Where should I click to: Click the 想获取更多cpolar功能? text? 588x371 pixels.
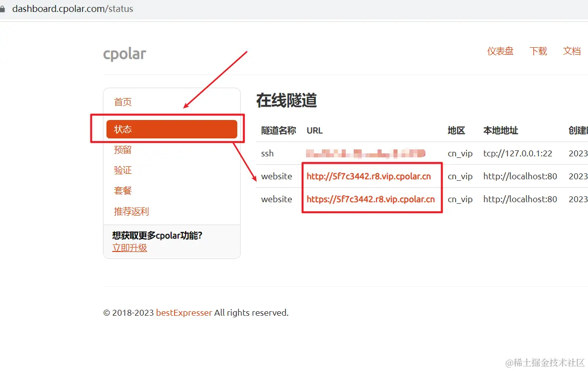(x=157, y=236)
